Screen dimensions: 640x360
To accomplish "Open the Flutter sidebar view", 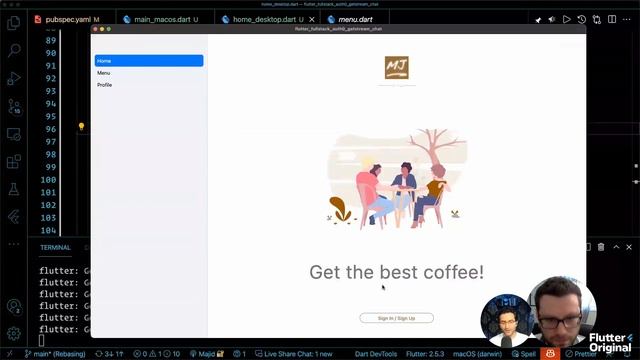I will click(x=13, y=217).
